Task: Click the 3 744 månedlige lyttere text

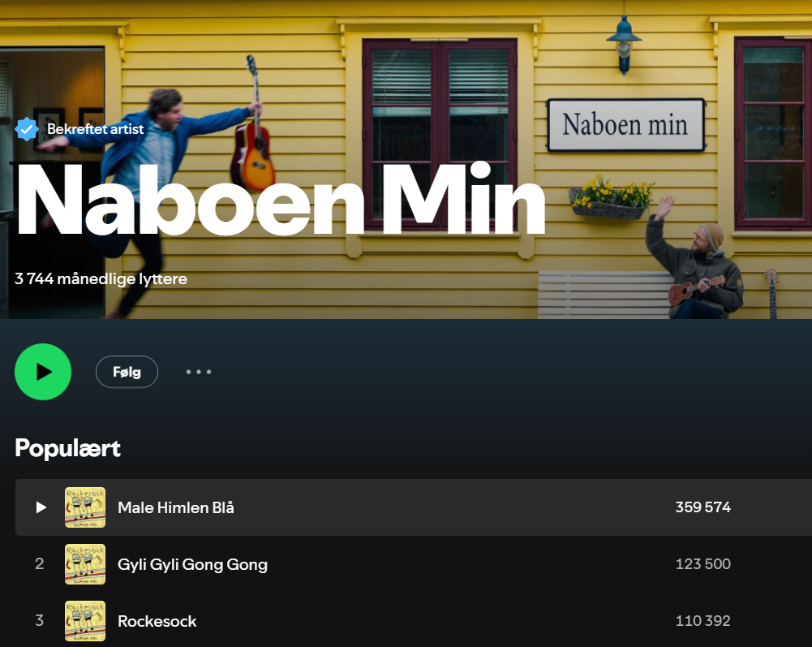Action: pyautogui.click(x=101, y=279)
